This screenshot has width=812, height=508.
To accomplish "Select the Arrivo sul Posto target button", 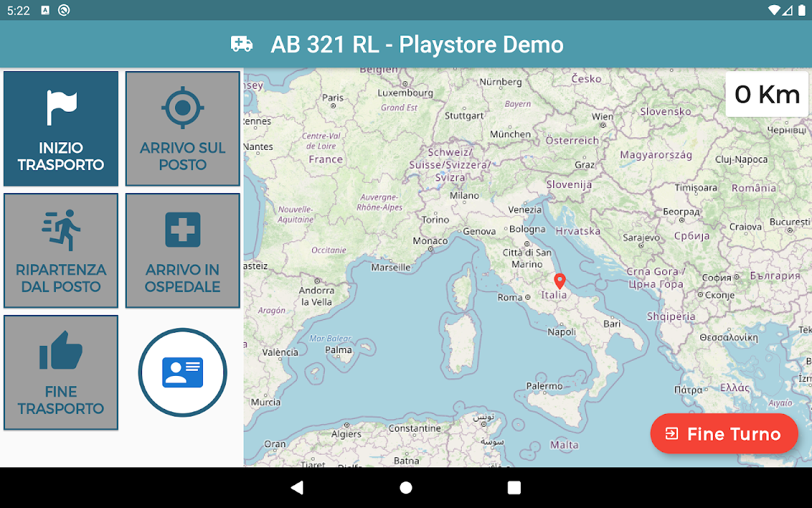I will tap(183, 129).
